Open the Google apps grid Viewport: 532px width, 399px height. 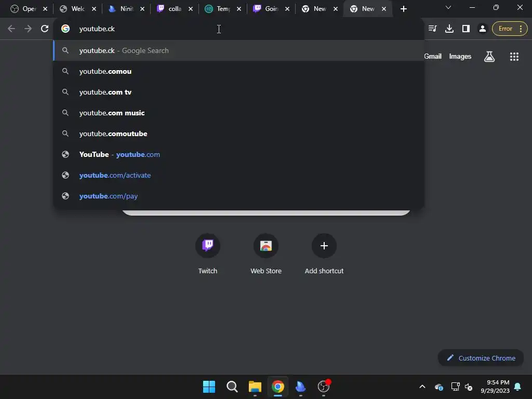[x=514, y=57]
